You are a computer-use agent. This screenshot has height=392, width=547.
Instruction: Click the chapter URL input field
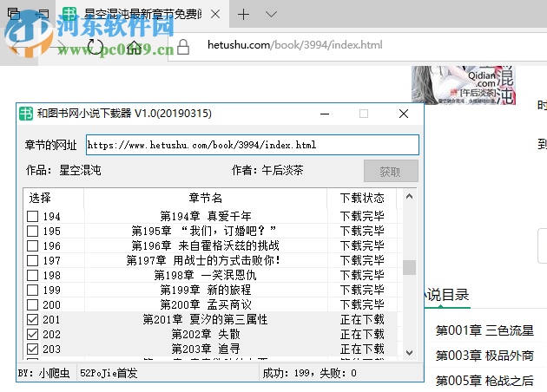(x=253, y=145)
